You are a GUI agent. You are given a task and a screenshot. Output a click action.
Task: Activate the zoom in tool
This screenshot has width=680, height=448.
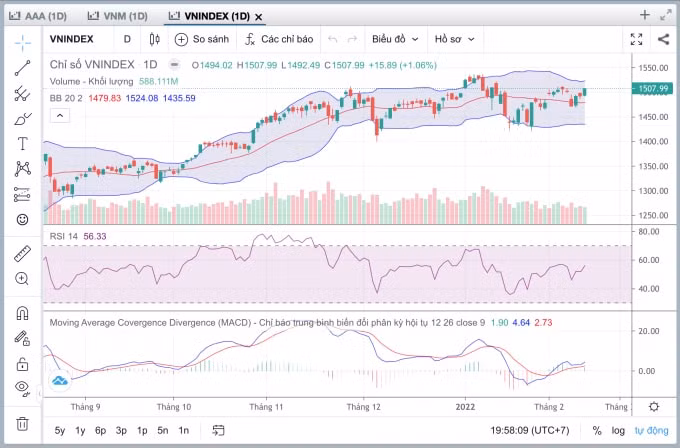[23, 278]
